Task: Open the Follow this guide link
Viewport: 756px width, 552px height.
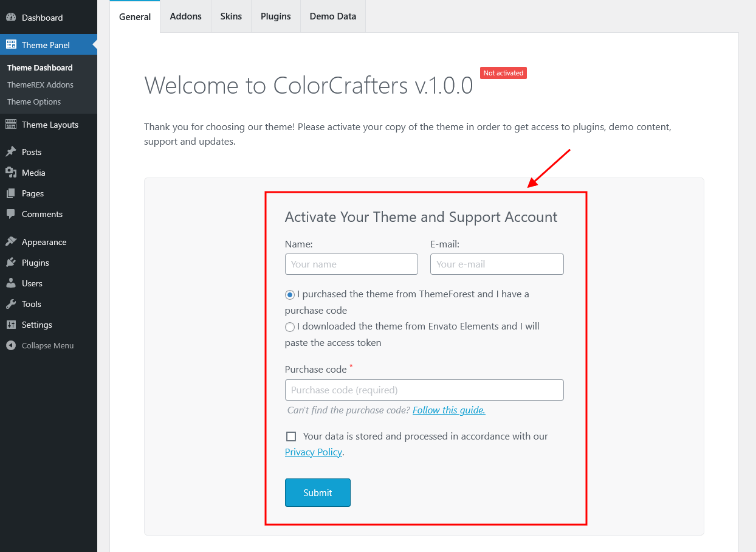Action: 449,410
